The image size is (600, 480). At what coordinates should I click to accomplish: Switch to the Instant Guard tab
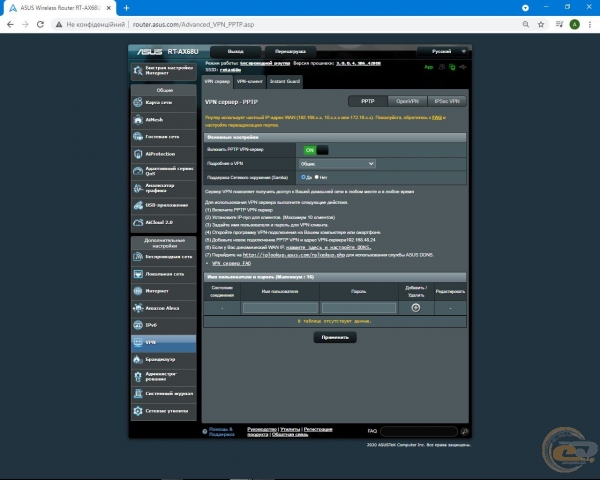[x=285, y=82]
